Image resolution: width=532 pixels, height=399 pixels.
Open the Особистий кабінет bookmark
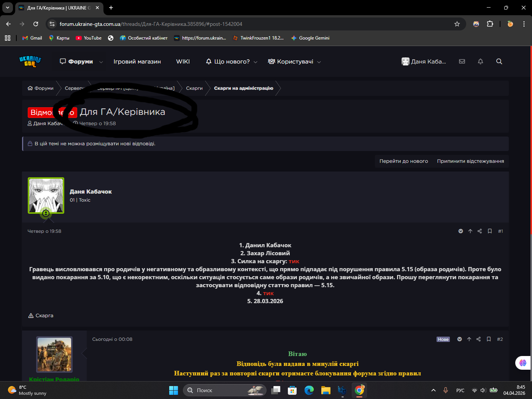coord(144,38)
